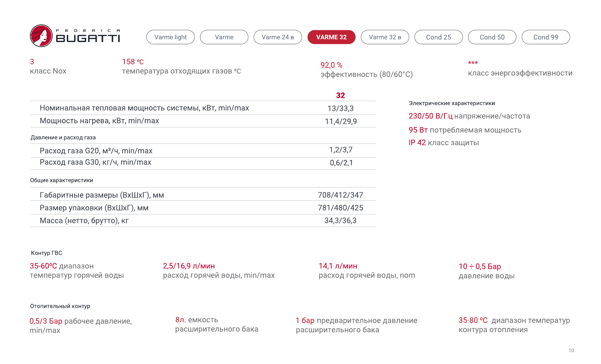Click the 92,0 % efficiency value

click(331, 65)
